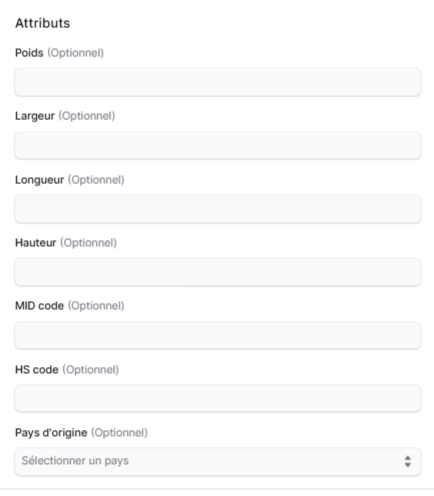434x496 pixels.
Task: Click the Poids input field
Action: (218, 82)
